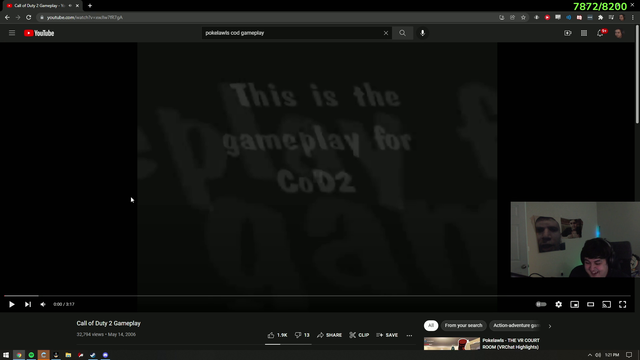The image size is (640, 360).
Task: Dislike the video (13 thumbs down)
Action: [x=302, y=335]
